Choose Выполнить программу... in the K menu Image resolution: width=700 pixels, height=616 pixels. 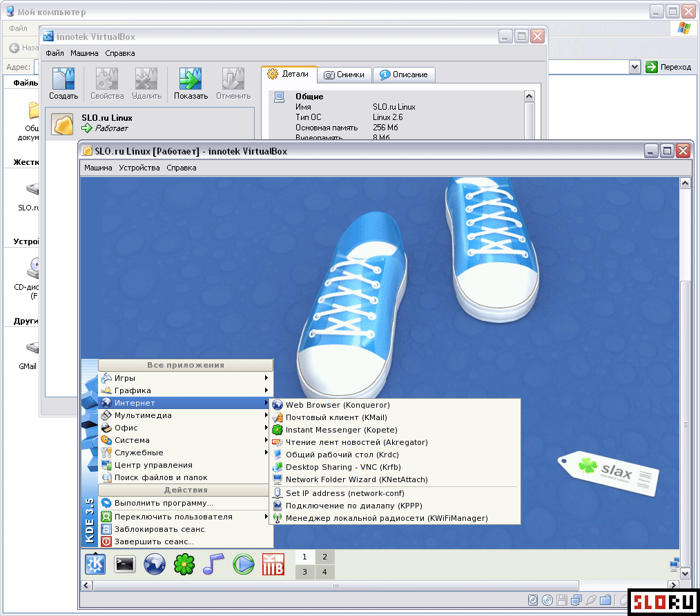pos(185,503)
